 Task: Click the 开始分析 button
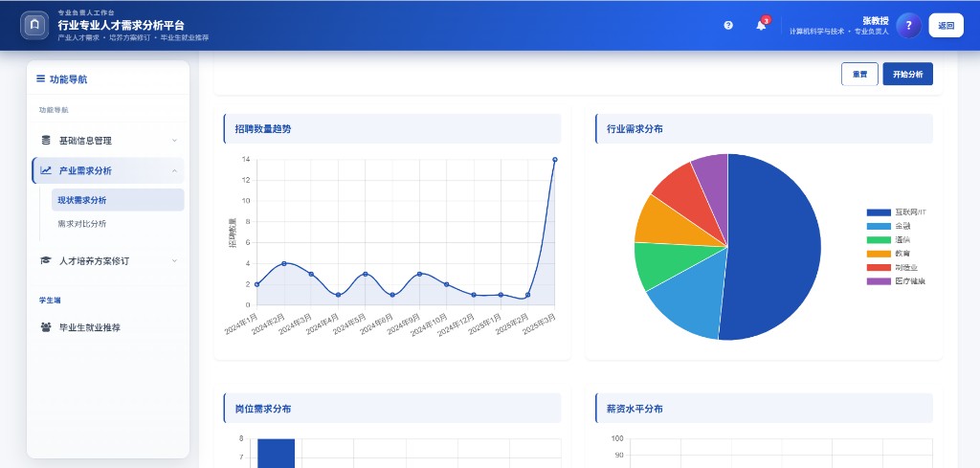click(907, 74)
